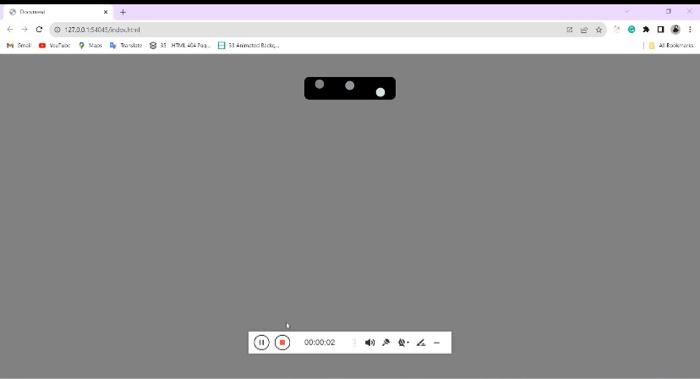Toggle the browser side panel

(x=661, y=29)
